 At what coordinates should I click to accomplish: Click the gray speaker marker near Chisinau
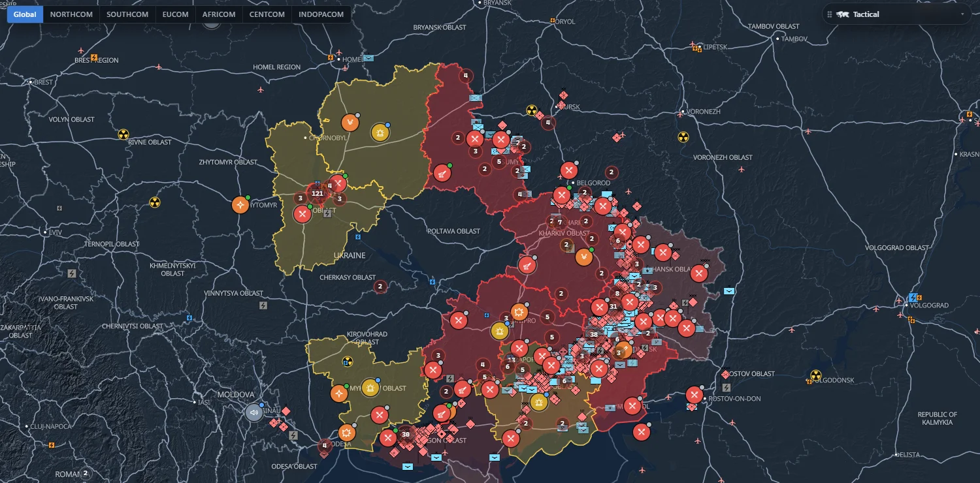(x=254, y=413)
